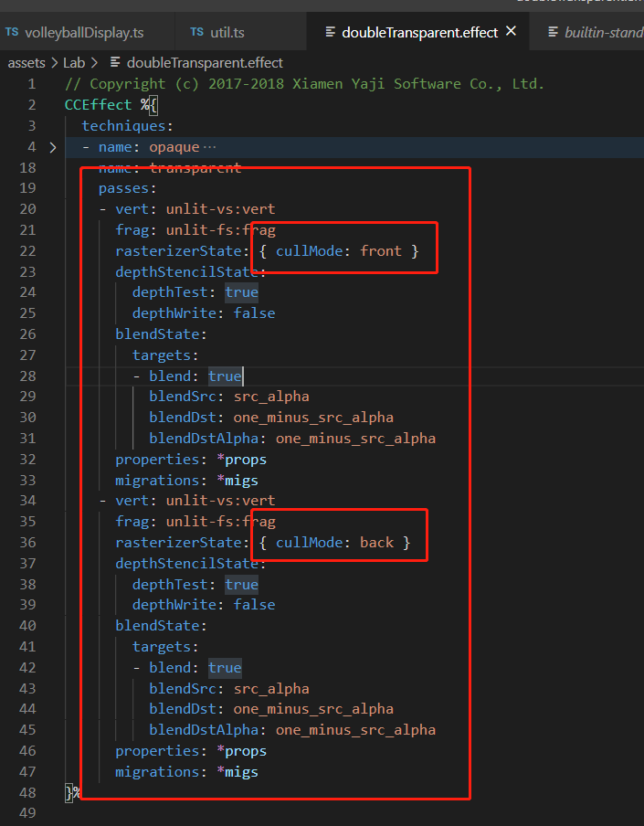Click the "true" value on line 28
This screenshot has width=644, height=826.
coord(225,376)
